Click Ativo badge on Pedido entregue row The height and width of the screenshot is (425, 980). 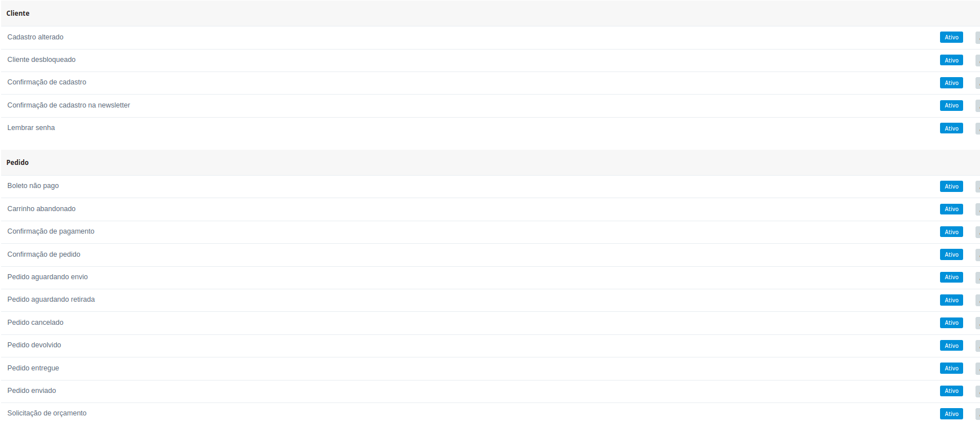point(951,368)
